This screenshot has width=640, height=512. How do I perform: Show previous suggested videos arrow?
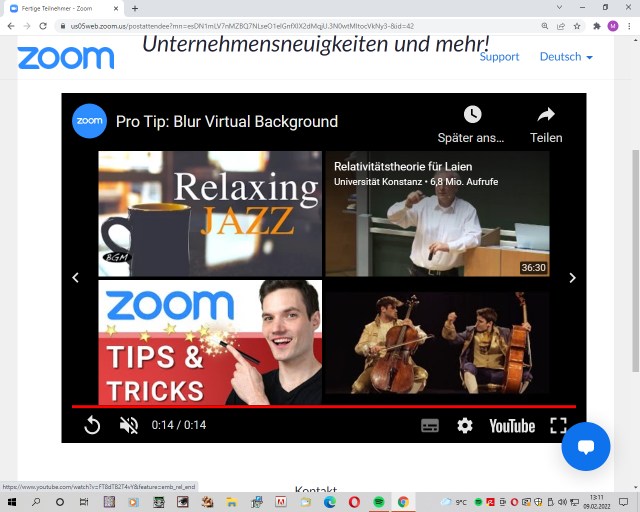coord(76,278)
